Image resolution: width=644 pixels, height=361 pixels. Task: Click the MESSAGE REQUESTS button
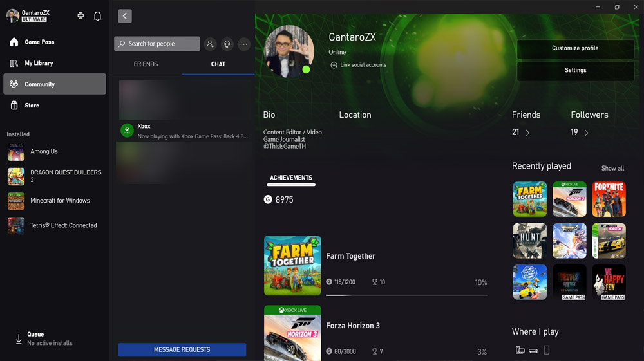coord(182,349)
